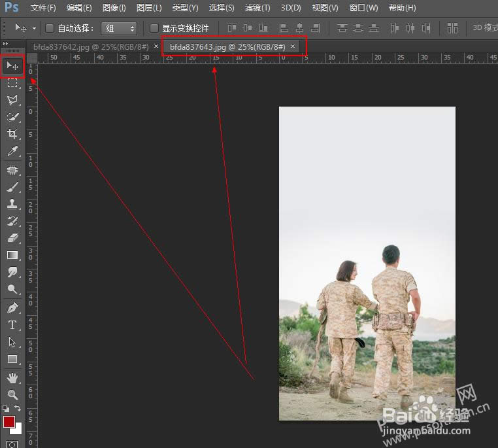This screenshot has height=448, width=498.
Task: Expand the Move tool preset picker arrow
Action: click(x=34, y=29)
